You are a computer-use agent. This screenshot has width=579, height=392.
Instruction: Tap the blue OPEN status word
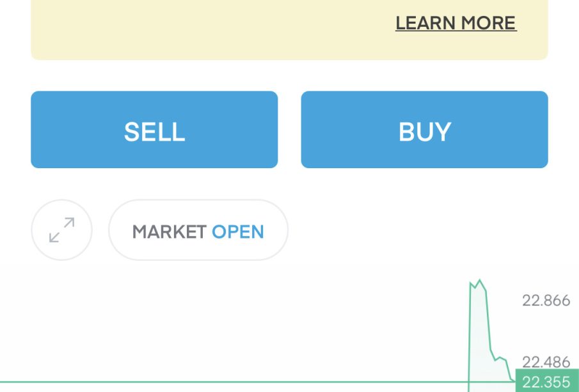pos(238,231)
